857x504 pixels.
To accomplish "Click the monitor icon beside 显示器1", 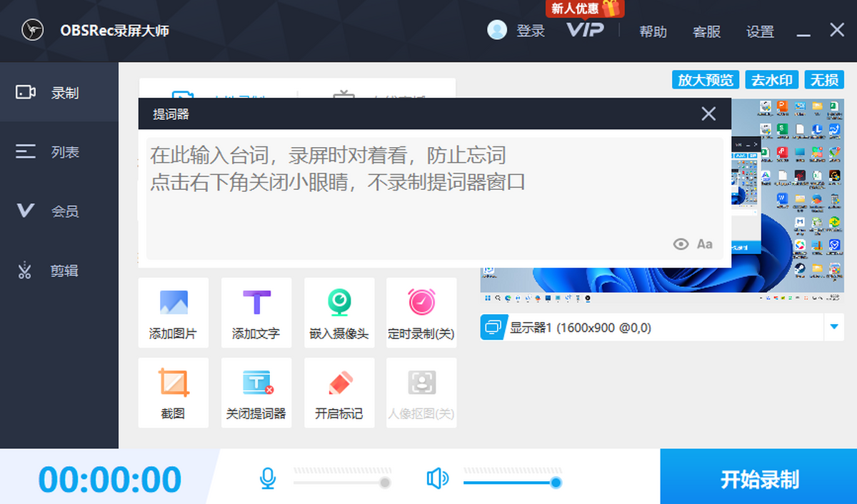I will 494,328.
